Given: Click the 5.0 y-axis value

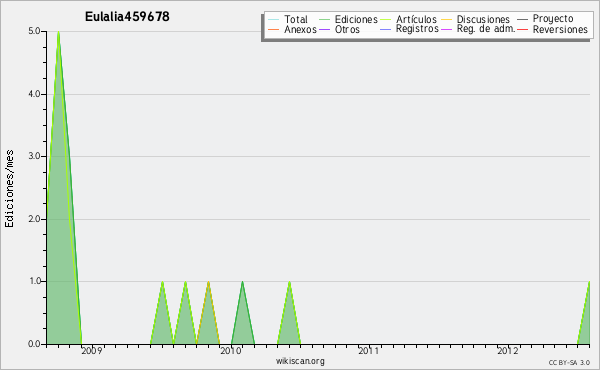Looking at the screenshot, I should click(x=34, y=31).
